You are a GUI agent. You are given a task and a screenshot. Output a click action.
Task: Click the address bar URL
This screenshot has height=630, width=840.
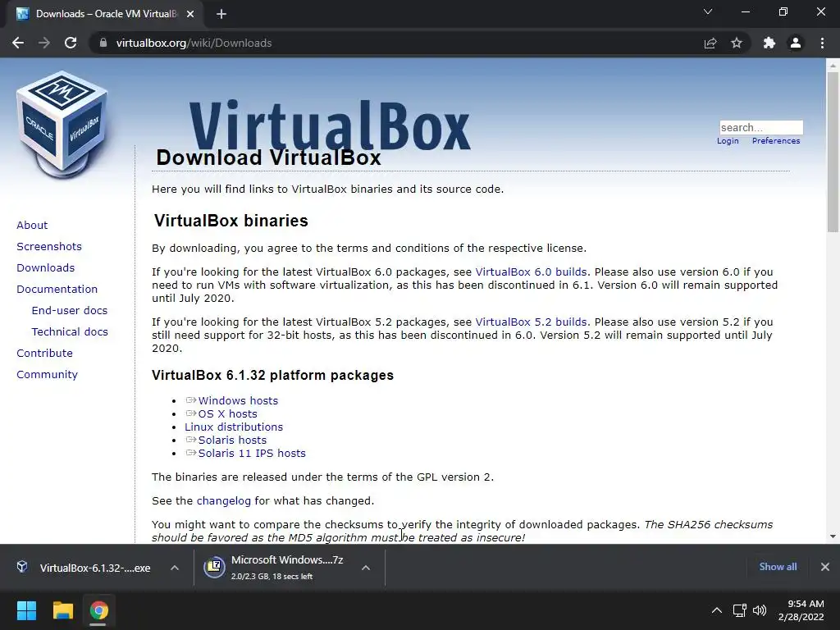[194, 43]
